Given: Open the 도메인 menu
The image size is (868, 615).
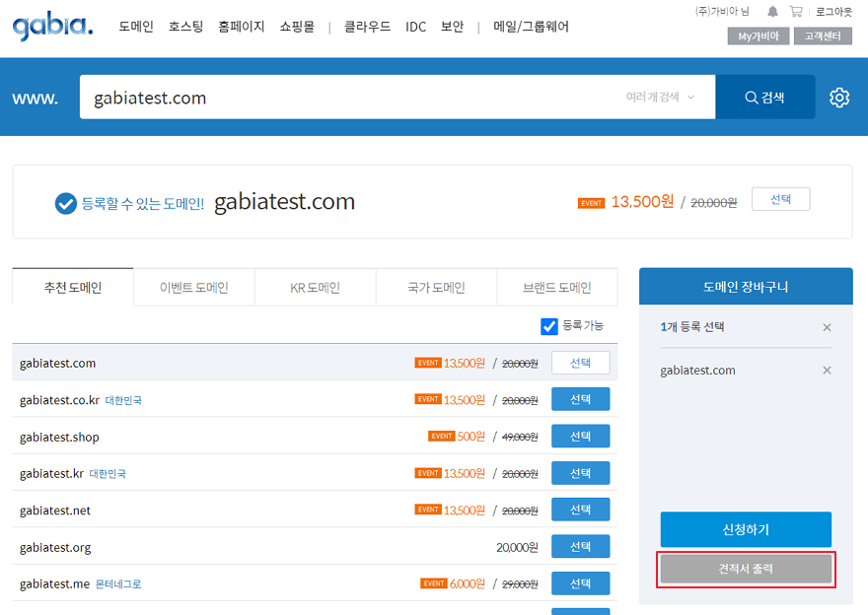Looking at the screenshot, I should 136,27.
